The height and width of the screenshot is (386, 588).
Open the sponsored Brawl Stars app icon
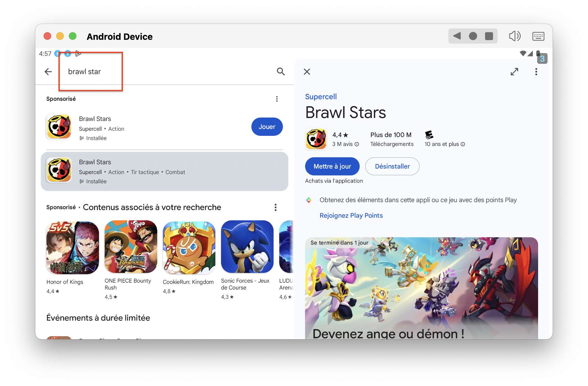(x=59, y=127)
